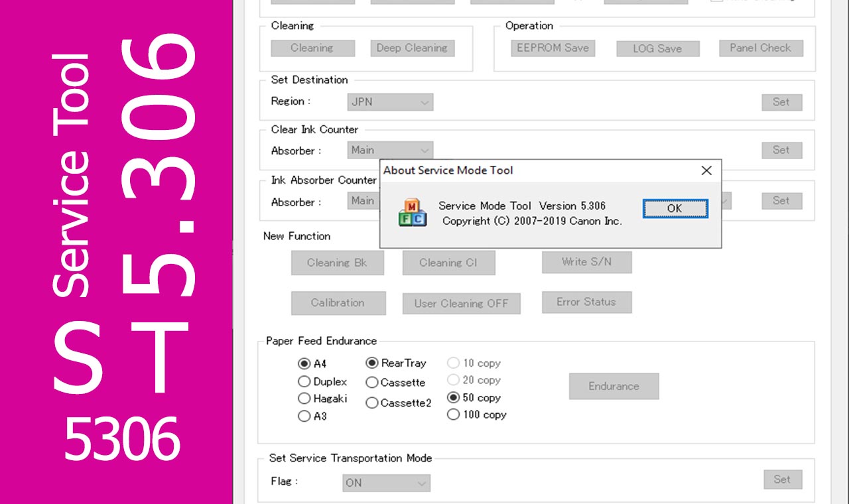Open the Region dropdown showing JPN
This screenshot has width=849, height=504.
[x=390, y=102]
